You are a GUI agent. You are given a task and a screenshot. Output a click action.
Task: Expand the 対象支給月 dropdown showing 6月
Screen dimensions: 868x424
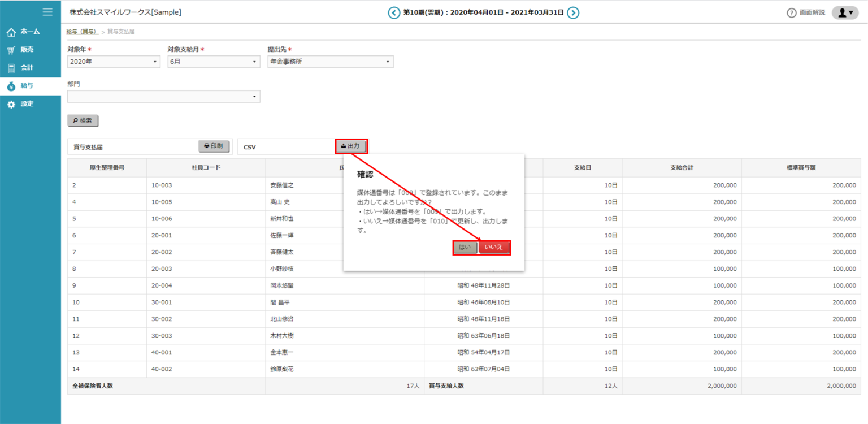pyautogui.click(x=214, y=62)
